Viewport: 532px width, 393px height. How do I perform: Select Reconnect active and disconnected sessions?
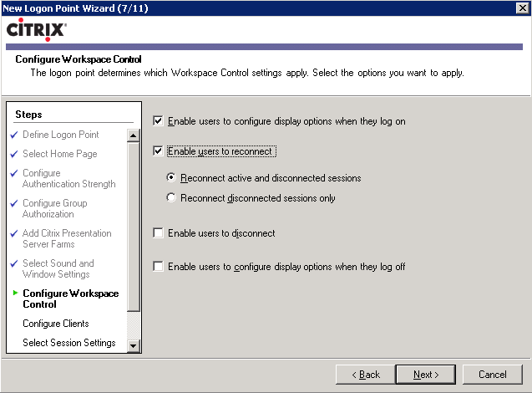tap(171, 177)
